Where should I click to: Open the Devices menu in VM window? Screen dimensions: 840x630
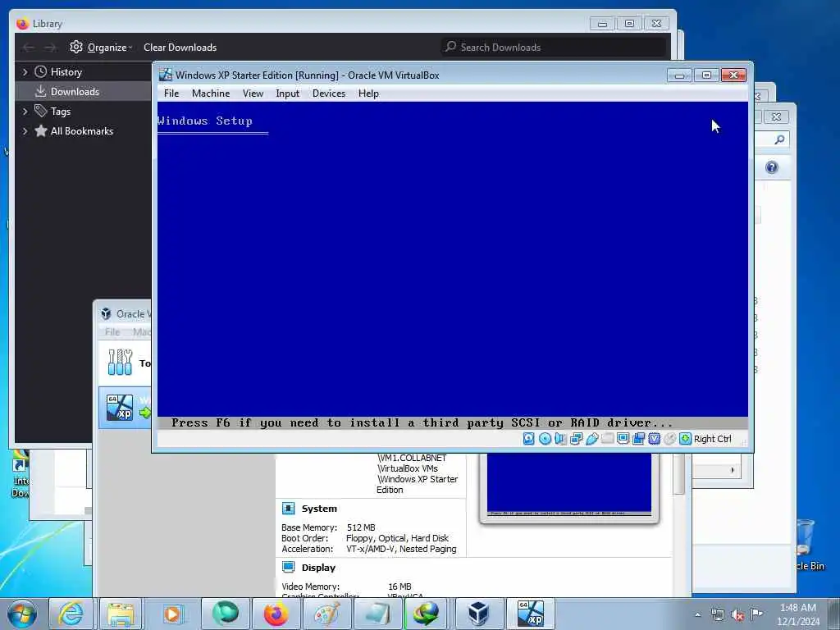(329, 94)
